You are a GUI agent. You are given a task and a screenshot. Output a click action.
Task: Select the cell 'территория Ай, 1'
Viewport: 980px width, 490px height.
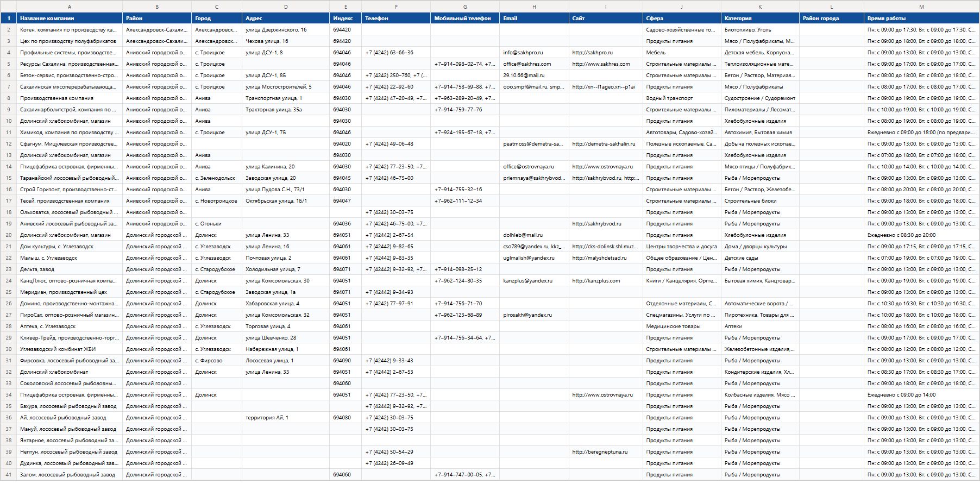pos(286,418)
